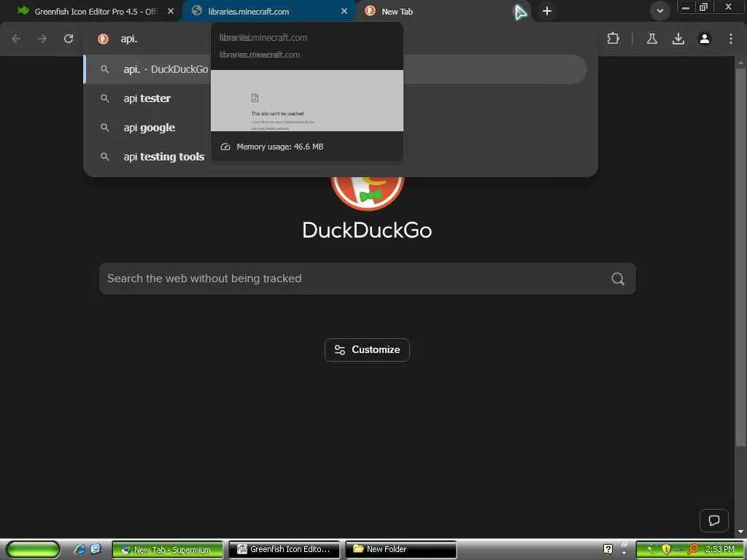Click the search icon beside 'api google'

click(x=105, y=128)
